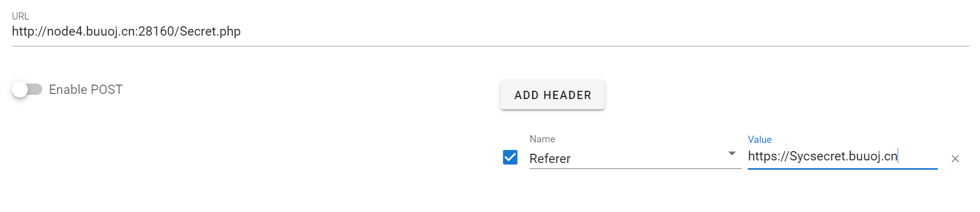Toggle the Enable POST switch
The width and height of the screenshot is (980, 212).
coord(27,90)
